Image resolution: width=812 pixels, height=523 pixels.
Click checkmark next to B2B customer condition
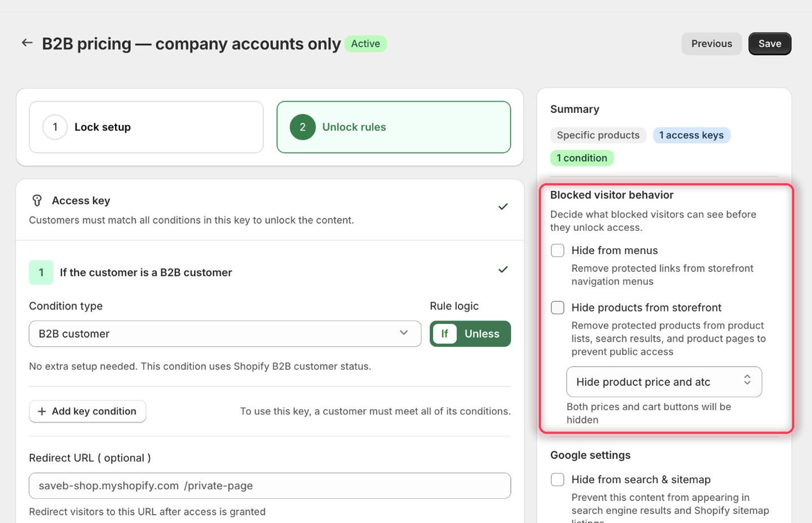click(x=503, y=269)
